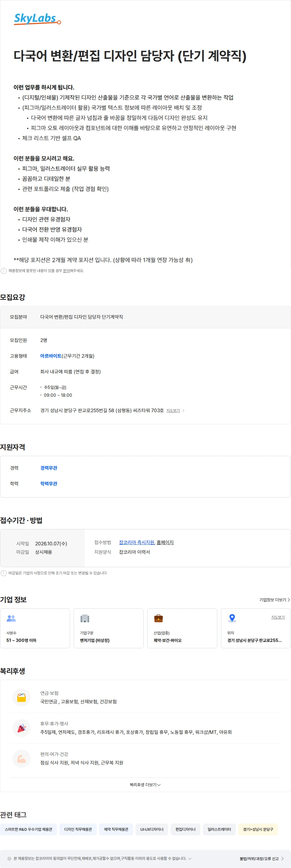Click the SkyLabs company logo
Viewport: 291px width, 868px height.
click(37, 19)
